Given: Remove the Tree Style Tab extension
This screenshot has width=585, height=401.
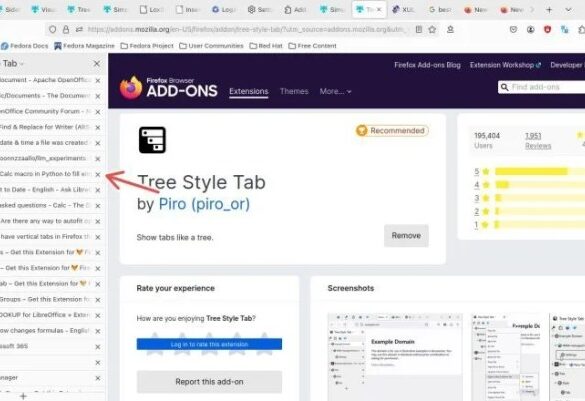Looking at the screenshot, I should pos(406,236).
